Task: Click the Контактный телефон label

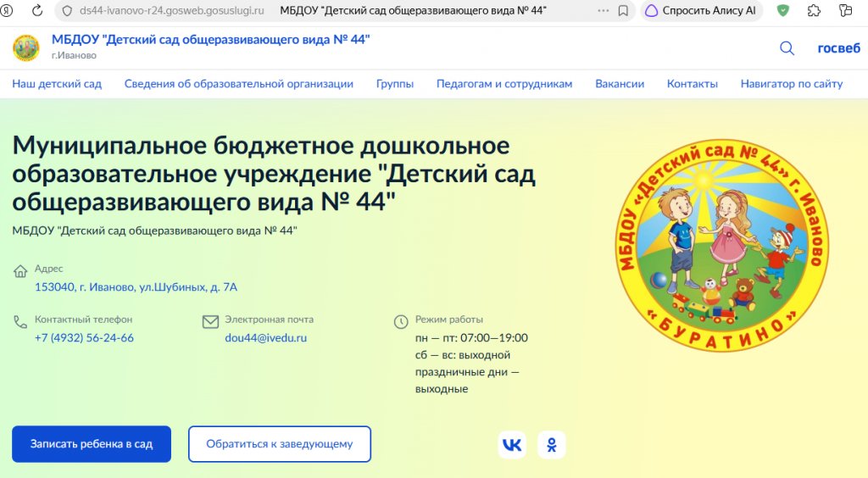Action: [84, 320]
